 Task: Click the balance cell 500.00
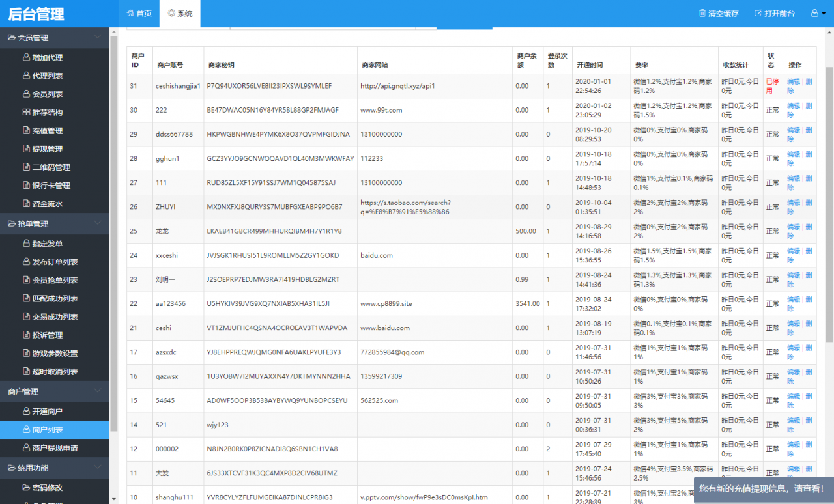click(526, 231)
